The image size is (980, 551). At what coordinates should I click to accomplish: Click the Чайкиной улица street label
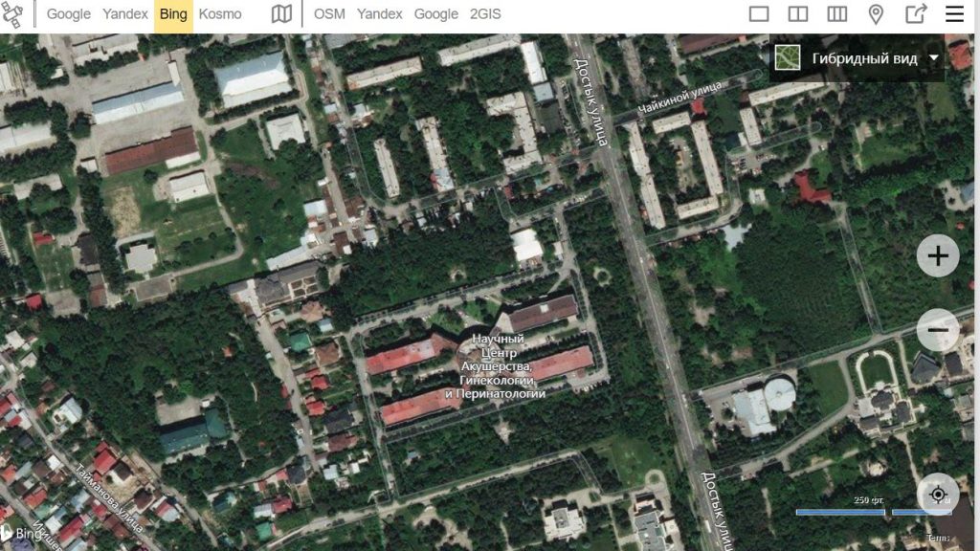(679, 97)
